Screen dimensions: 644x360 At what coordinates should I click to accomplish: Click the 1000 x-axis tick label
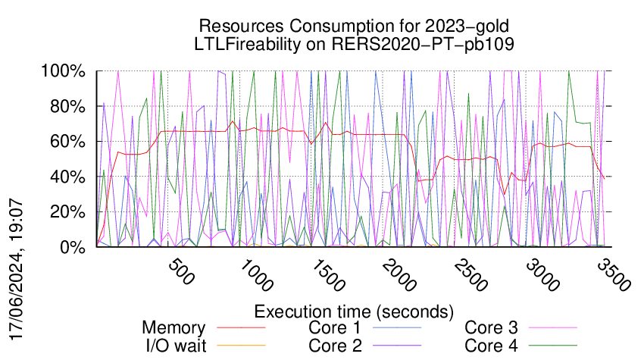(x=256, y=275)
